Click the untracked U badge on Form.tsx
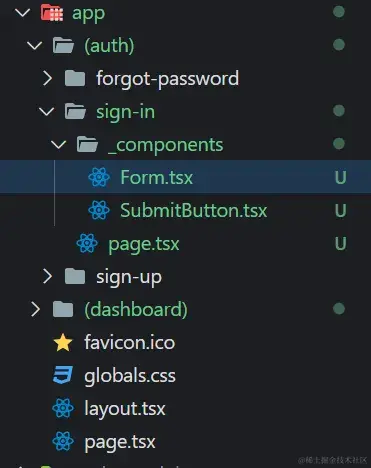The height and width of the screenshot is (468, 371). [x=340, y=177]
